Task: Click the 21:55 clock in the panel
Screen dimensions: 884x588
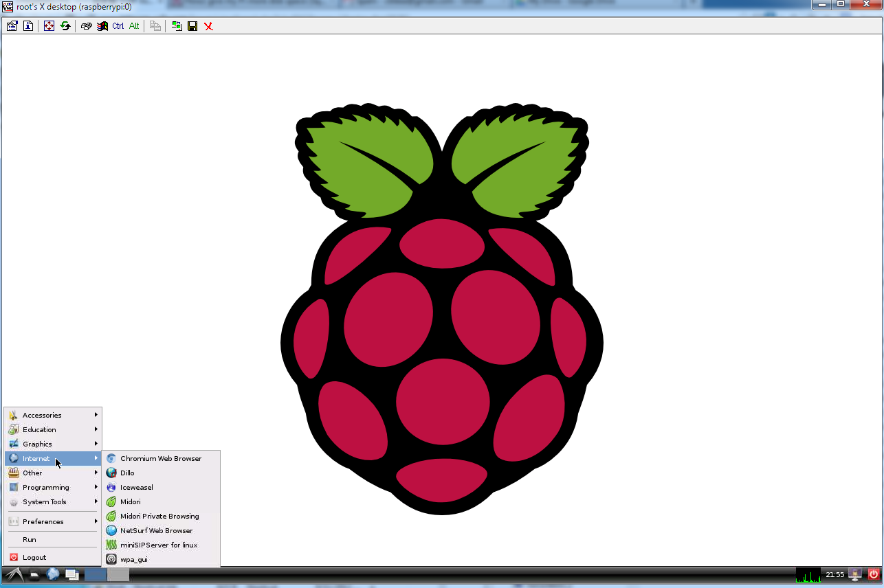Action: point(835,574)
